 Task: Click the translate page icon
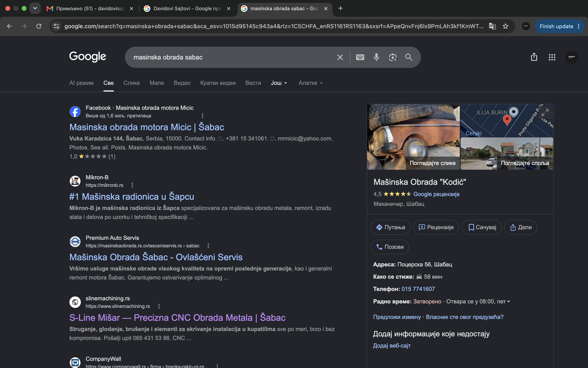click(x=492, y=26)
